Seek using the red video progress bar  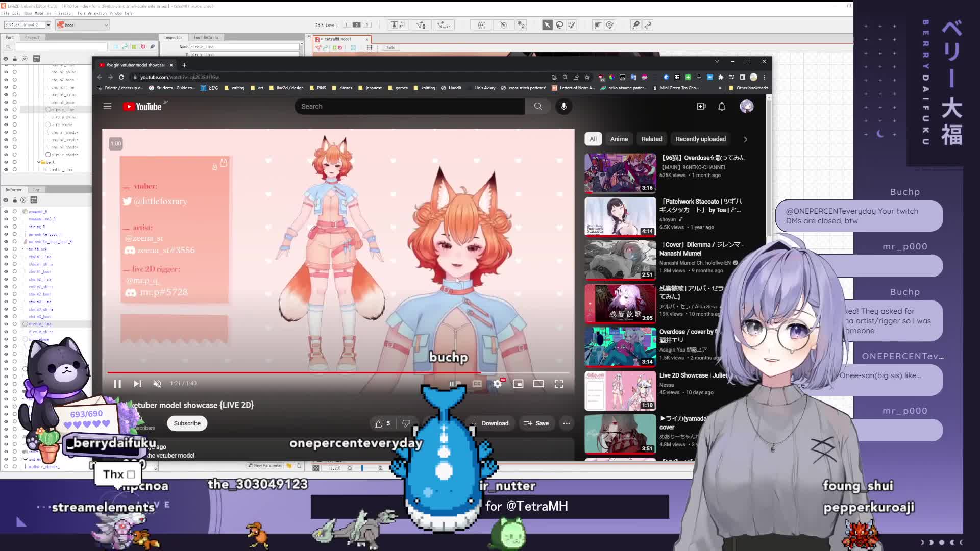[x=338, y=372]
